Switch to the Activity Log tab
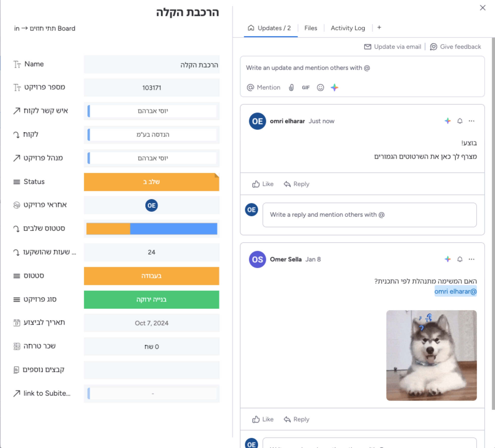This screenshot has height=448, width=495. (348, 28)
